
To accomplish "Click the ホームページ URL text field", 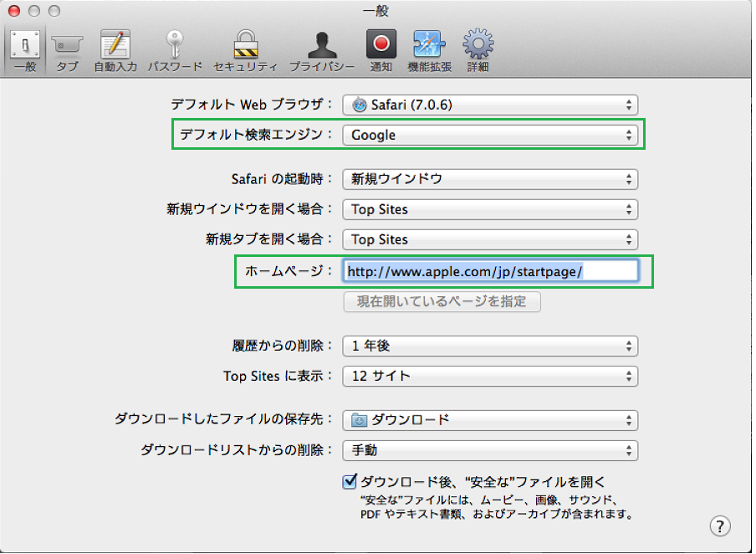I will pos(491,270).
